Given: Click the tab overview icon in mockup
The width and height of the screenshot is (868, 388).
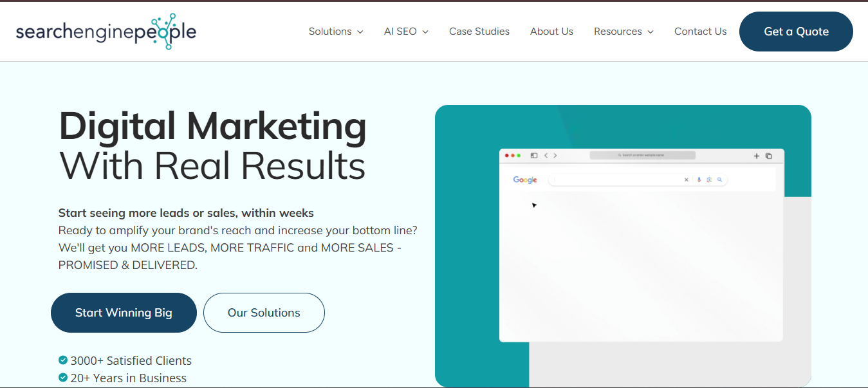Looking at the screenshot, I should tap(769, 156).
